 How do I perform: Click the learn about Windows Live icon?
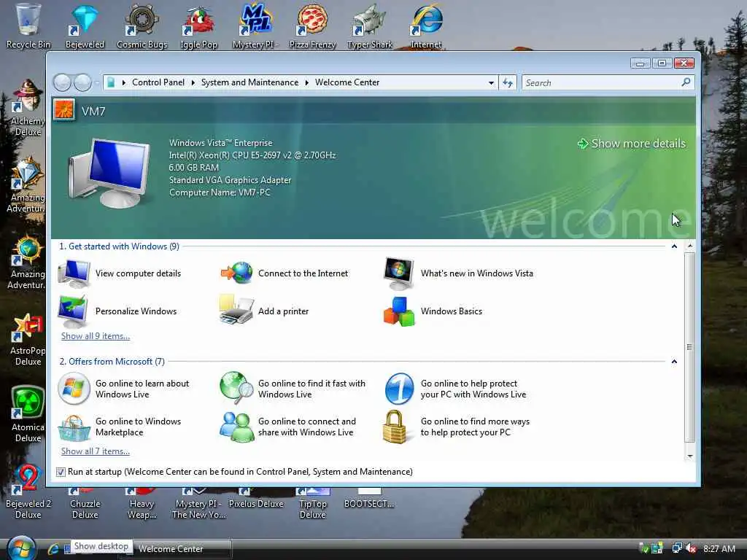(x=74, y=389)
